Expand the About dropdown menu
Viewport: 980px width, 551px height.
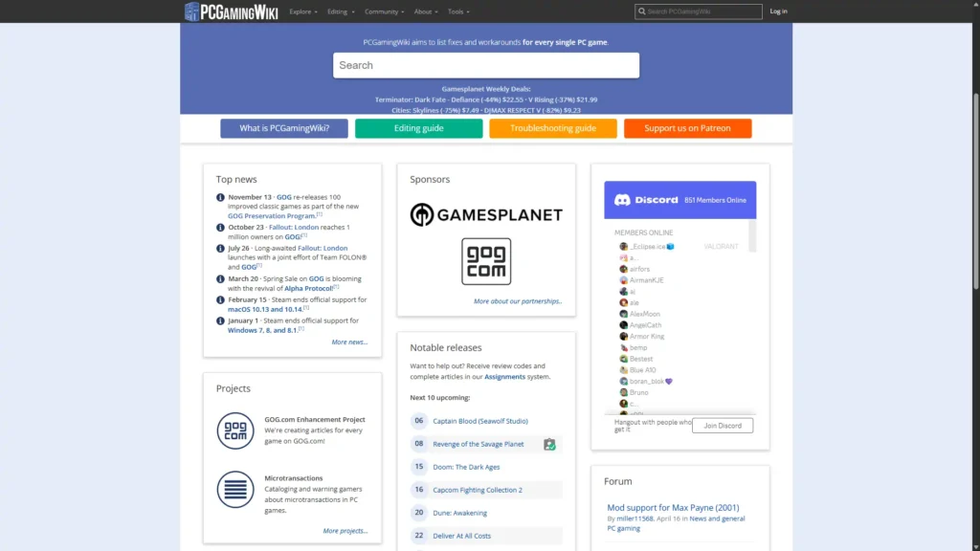point(426,11)
